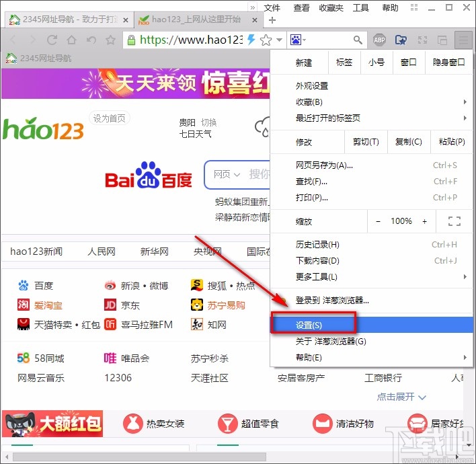
Task: Open the 文件 menu
Action: point(272,7)
